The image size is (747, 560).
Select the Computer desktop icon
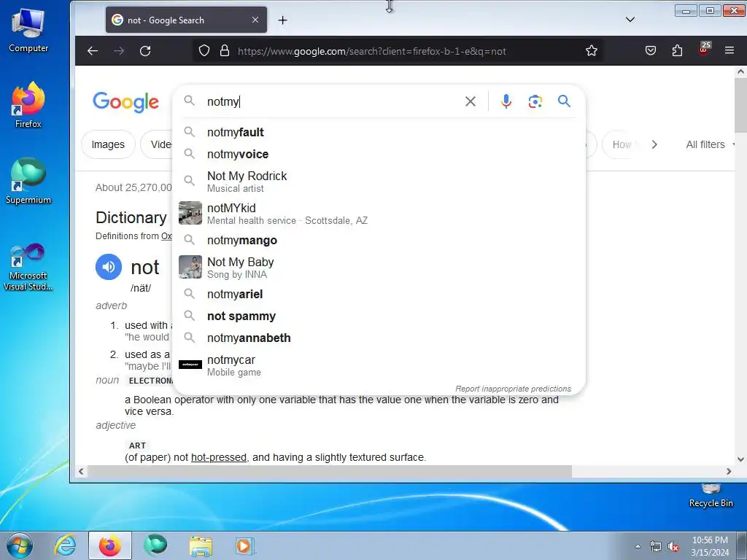[x=28, y=31]
